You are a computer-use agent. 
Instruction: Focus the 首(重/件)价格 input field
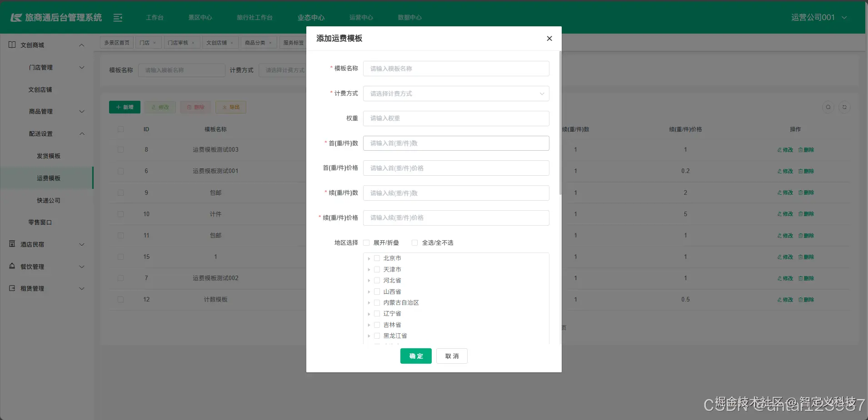click(x=456, y=168)
